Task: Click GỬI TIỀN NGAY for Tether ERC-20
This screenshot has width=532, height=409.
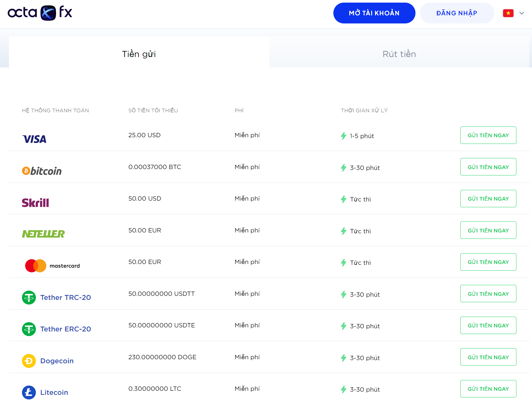Action: pos(488,325)
